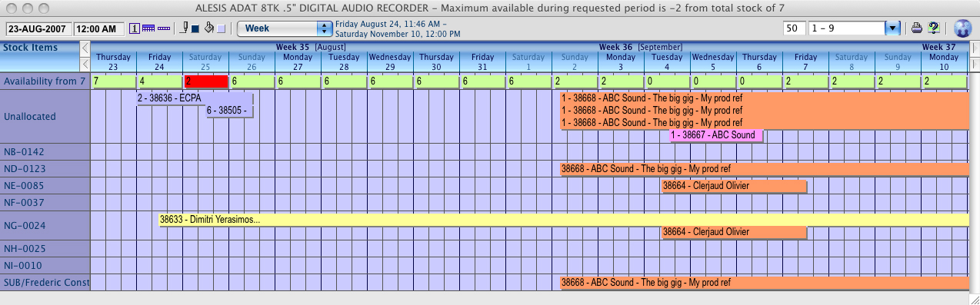Open 38668 ABC Sound booking in ND-0123 row

(765, 169)
